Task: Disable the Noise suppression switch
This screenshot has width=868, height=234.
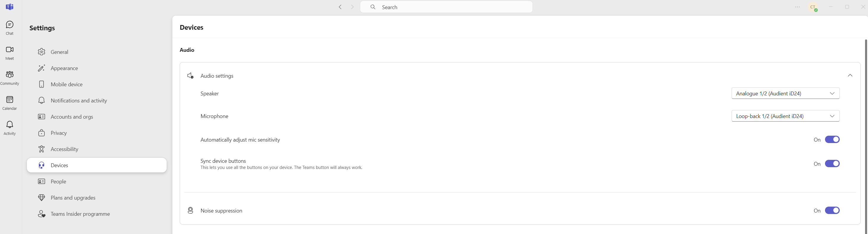Action: point(832,210)
